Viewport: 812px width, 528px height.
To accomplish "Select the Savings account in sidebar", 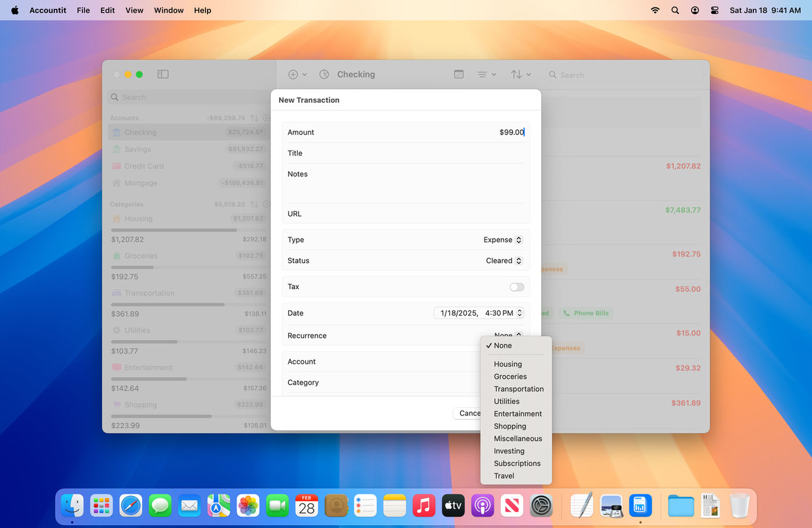I will tap(188, 149).
